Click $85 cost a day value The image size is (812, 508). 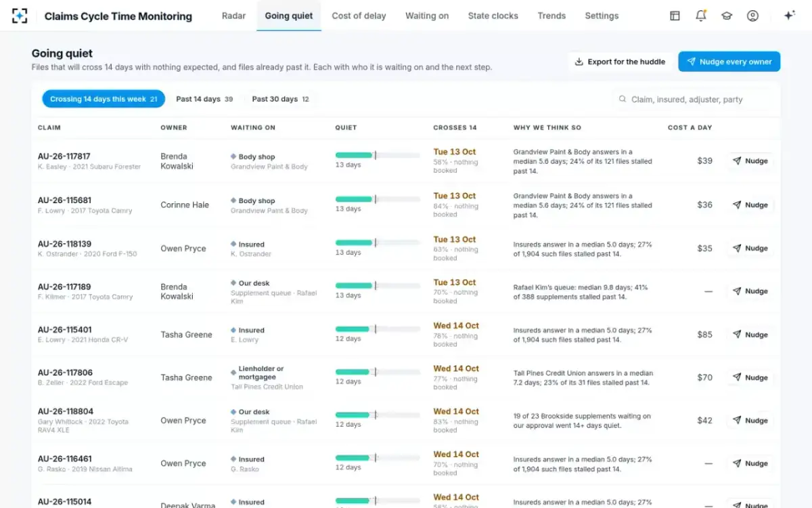point(704,335)
